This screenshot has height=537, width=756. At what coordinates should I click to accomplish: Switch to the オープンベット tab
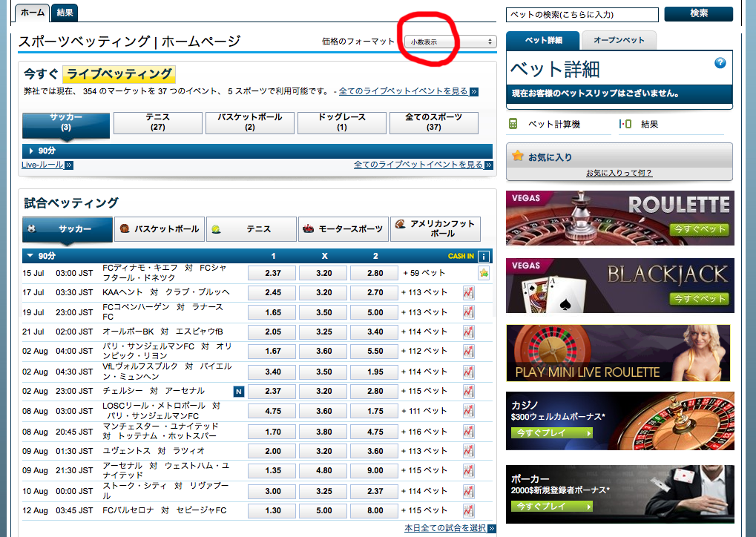(x=619, y=40)
